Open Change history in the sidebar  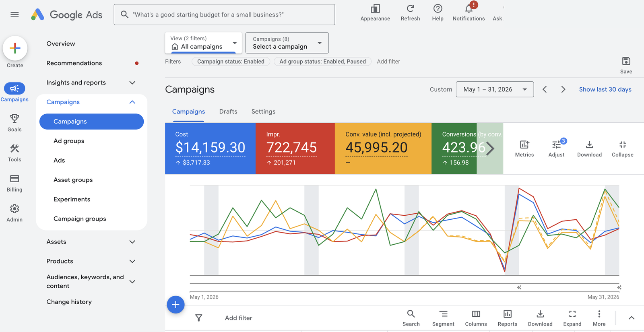tap(69, 302)
